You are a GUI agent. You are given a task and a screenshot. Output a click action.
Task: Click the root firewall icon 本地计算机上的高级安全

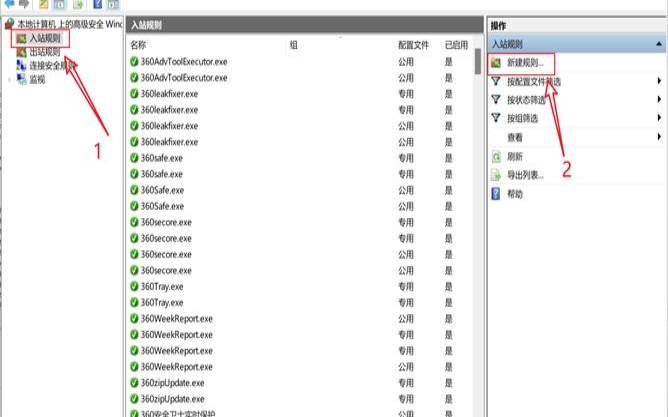click(x=10, y=23)
